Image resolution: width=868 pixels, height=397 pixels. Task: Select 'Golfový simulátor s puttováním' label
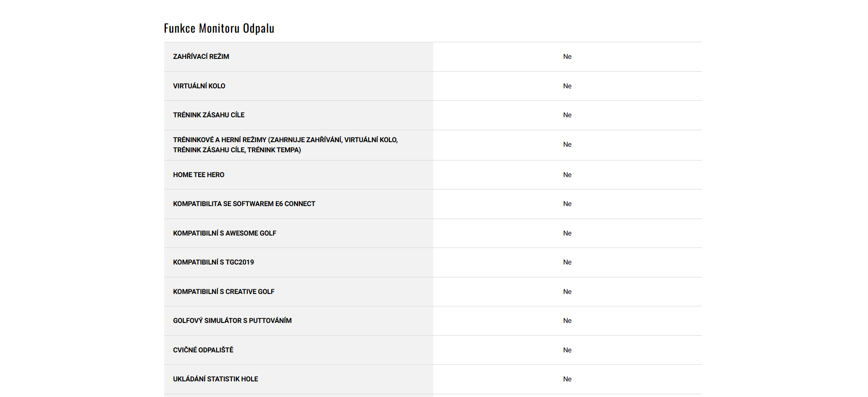(x=232, y=321)
